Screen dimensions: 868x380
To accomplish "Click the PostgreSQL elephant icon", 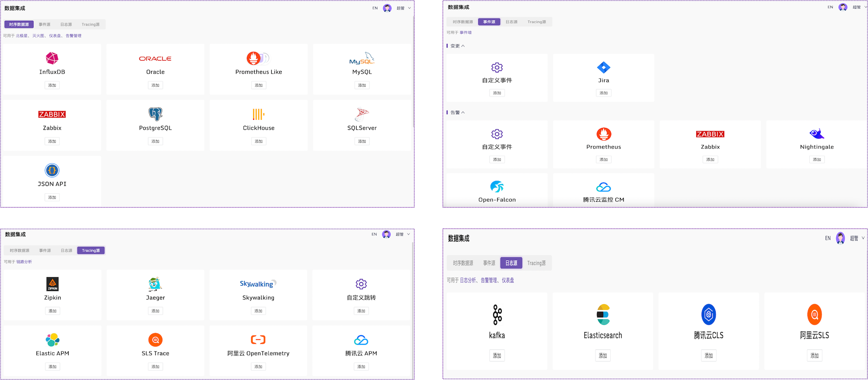I will coord(156,114).
